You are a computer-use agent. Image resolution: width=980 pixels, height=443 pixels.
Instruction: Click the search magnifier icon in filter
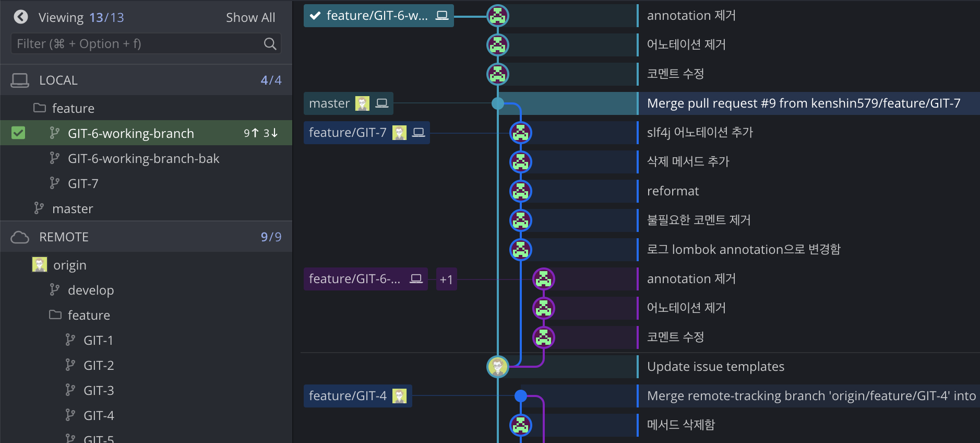(270, 44)
